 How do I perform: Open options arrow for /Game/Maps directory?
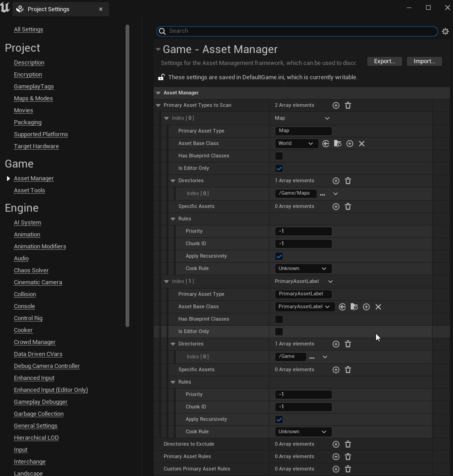pyautogui.click(x=336, y=194)
